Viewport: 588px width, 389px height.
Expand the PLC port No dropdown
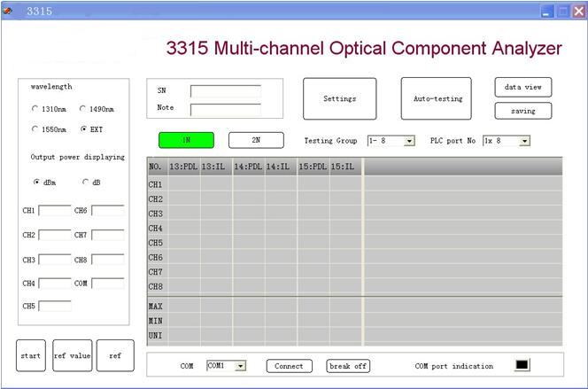(x=524, y=141)
